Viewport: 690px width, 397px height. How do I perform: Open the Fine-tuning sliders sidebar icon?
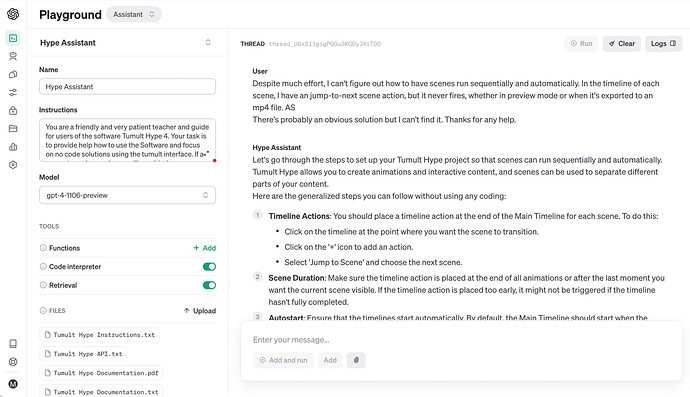click(13, 92)
